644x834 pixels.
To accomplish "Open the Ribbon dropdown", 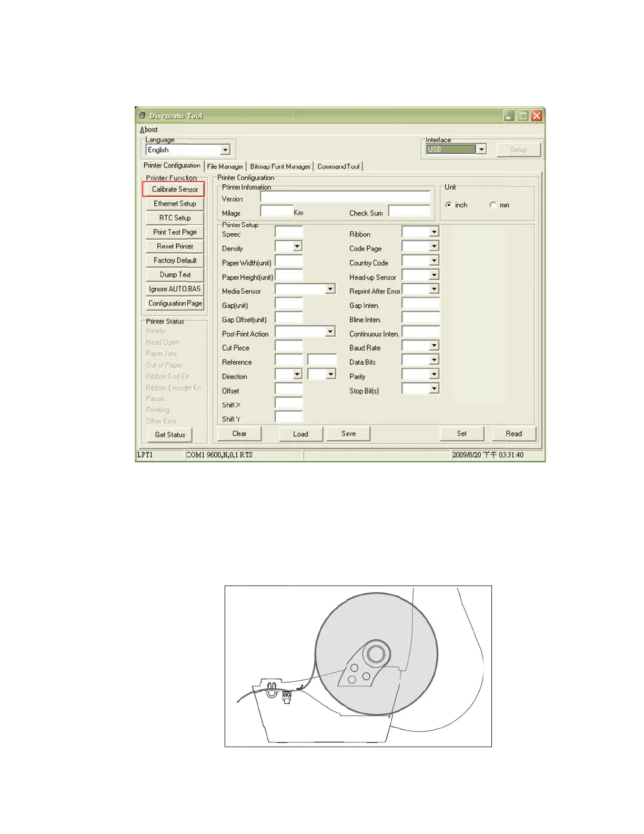I will [434, 232].
